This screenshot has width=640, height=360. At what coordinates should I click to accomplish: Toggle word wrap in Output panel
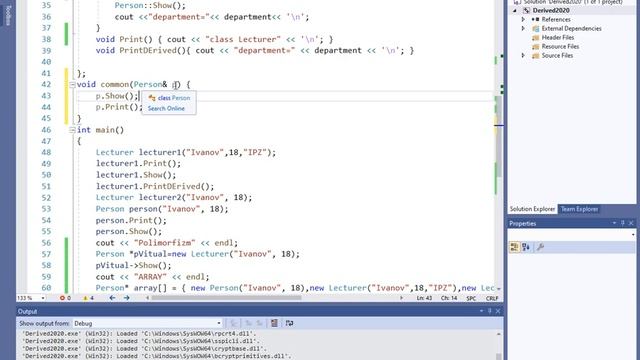click(289, 323)
